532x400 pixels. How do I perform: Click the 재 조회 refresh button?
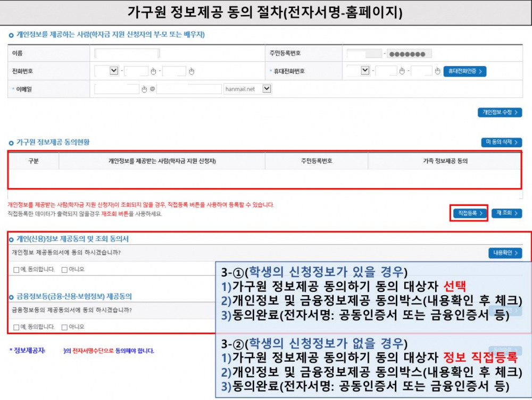pos(506,212)
